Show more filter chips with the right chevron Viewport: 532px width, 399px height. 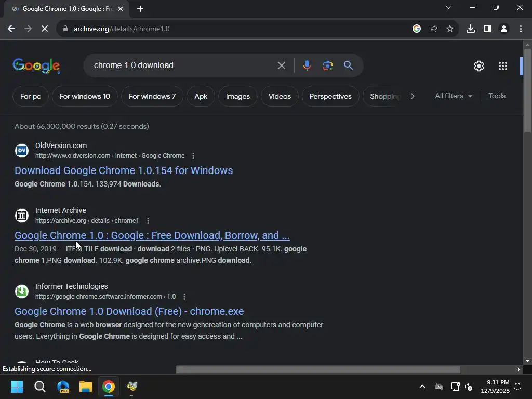click(413, 96)
